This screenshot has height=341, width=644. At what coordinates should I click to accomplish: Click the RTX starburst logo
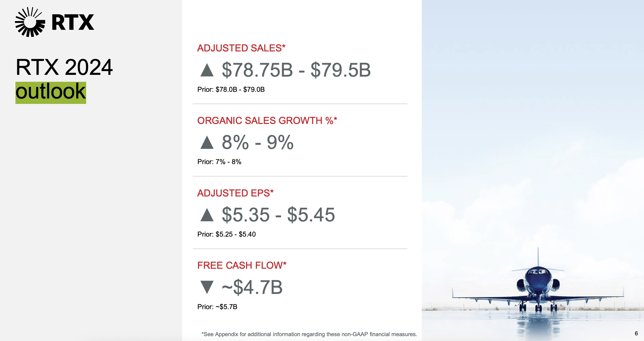(30, 22)
